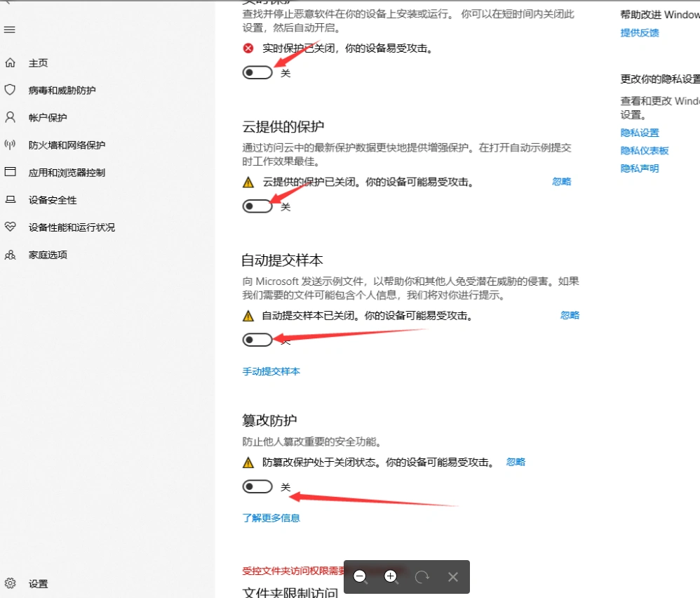Click warning triangle beside 云提供的保护已关闭

tap(248, 182)
